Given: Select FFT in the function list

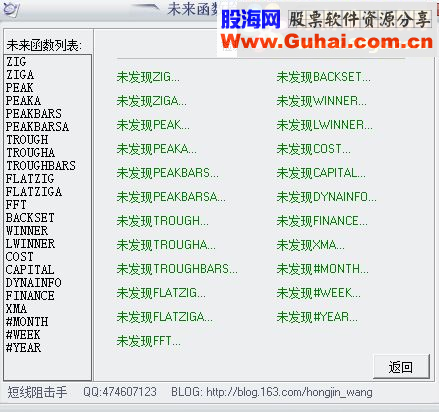Looking at the screenshot, I should 16,205.
